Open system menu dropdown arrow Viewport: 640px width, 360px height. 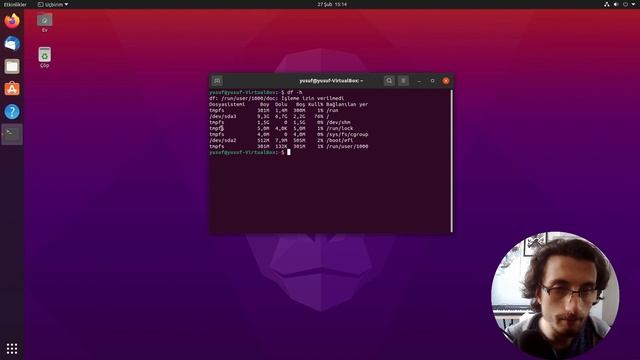point(633,4)
